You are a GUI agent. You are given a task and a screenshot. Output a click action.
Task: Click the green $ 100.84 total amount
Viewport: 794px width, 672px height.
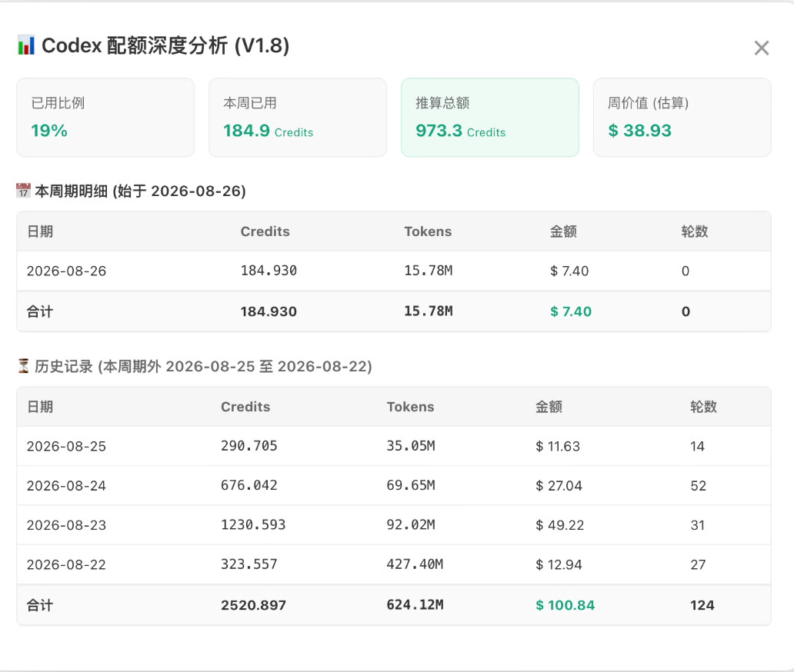[x=565, y=604]
